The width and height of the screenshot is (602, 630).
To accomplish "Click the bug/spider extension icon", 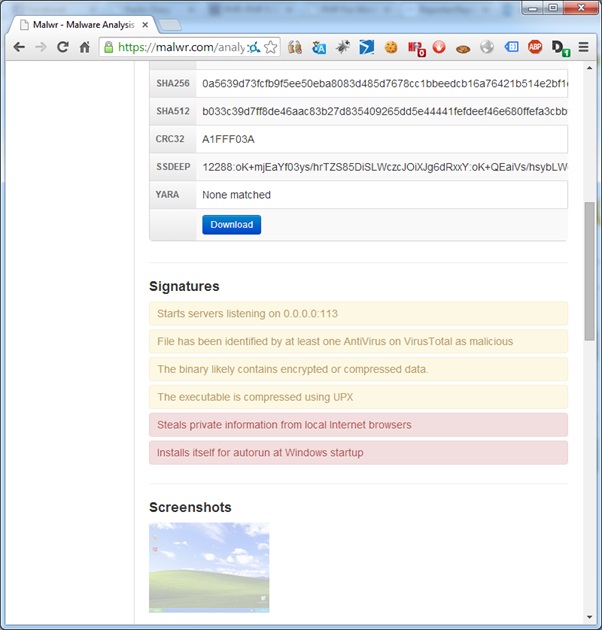I will 343,47.
